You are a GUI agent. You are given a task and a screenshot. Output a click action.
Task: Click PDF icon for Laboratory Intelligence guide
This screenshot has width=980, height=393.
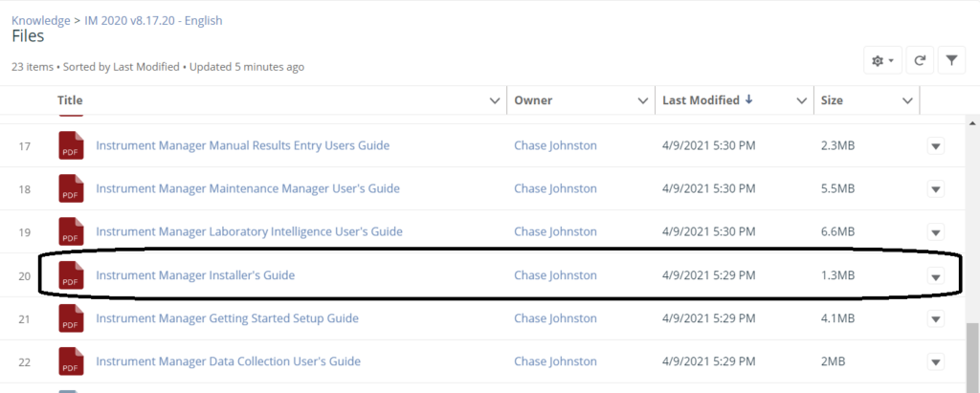pyautogui.click(x=72, y=232)
